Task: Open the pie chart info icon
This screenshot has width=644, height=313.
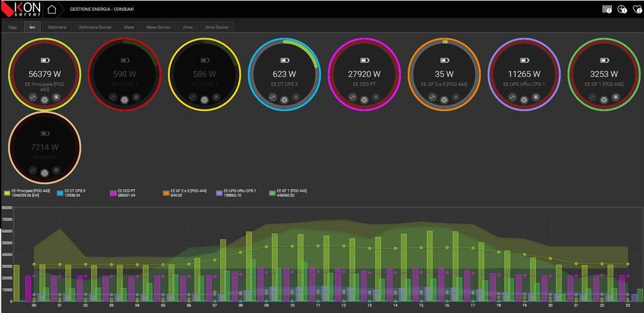Action: [622, 9]
